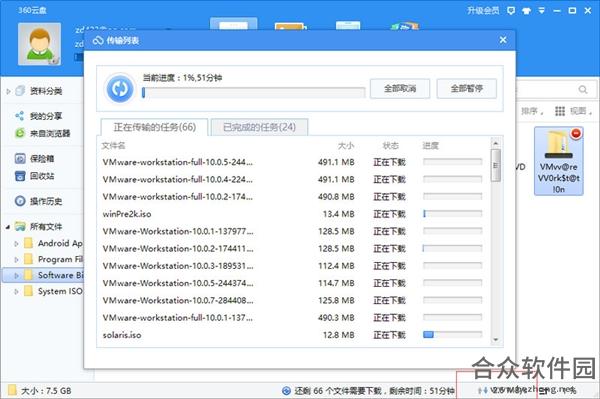This screenshot has width=600, height=399.
Task: Open 保险箱 safe icon in sidebar
Action: coord(20,158)
